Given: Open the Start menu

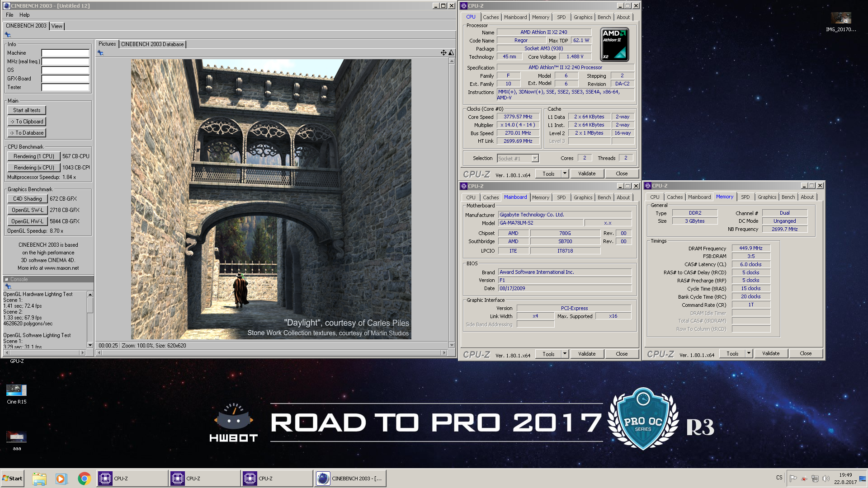Looking at the screenshot, I should coord(12,479).
